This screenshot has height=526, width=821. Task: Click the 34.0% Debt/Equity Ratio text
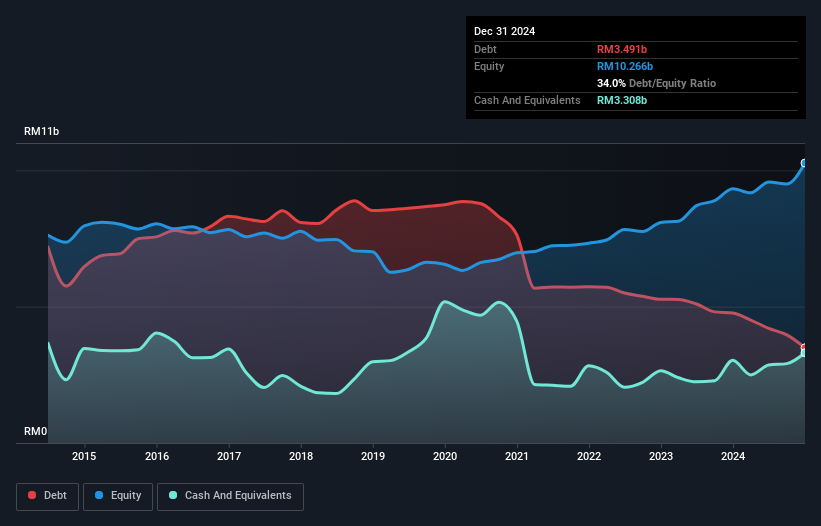click(656, 83)
